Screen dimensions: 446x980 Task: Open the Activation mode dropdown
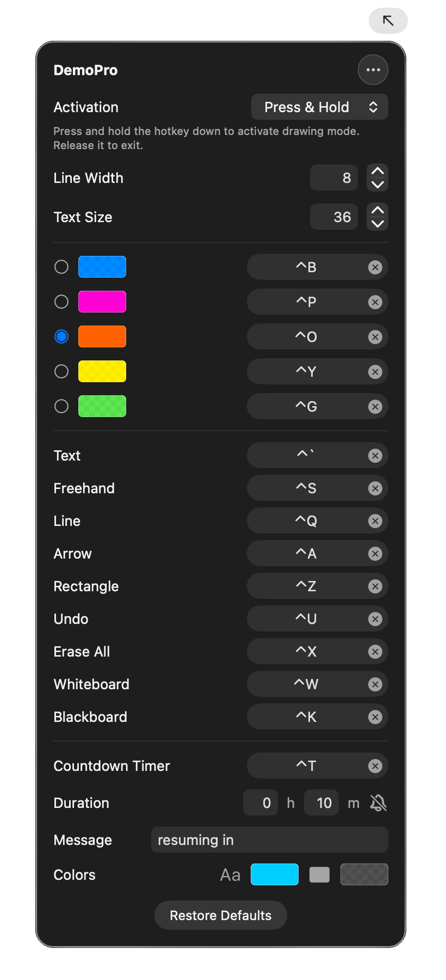(319, 107)
